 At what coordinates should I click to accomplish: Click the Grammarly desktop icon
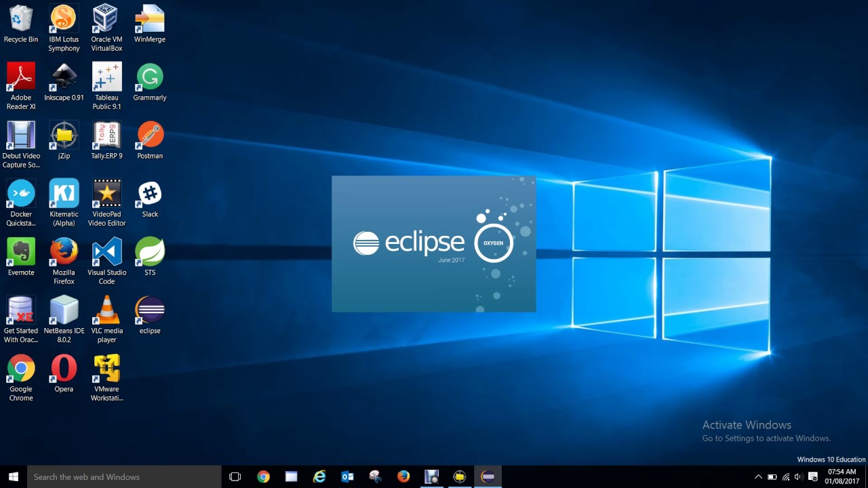point(150,83)
